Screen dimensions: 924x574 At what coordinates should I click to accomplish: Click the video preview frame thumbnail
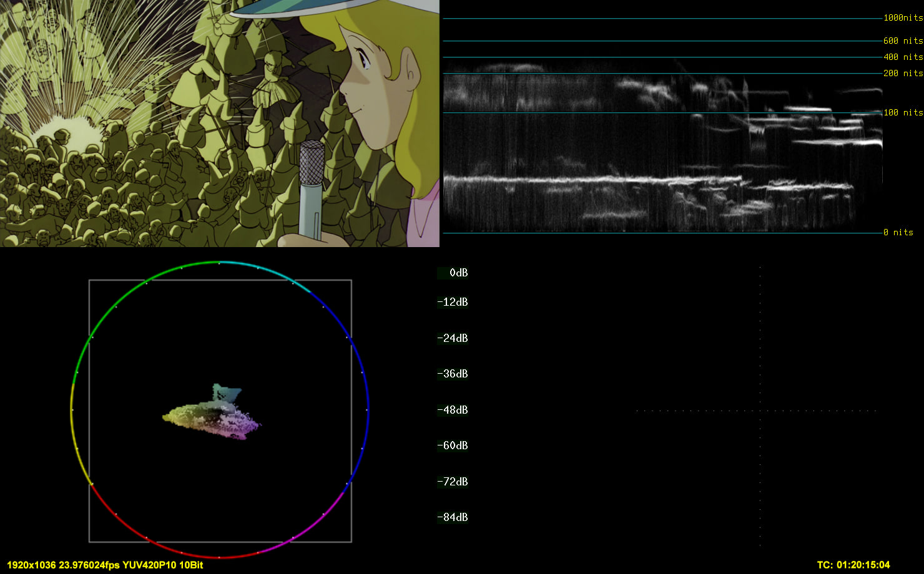pos(220,124)
